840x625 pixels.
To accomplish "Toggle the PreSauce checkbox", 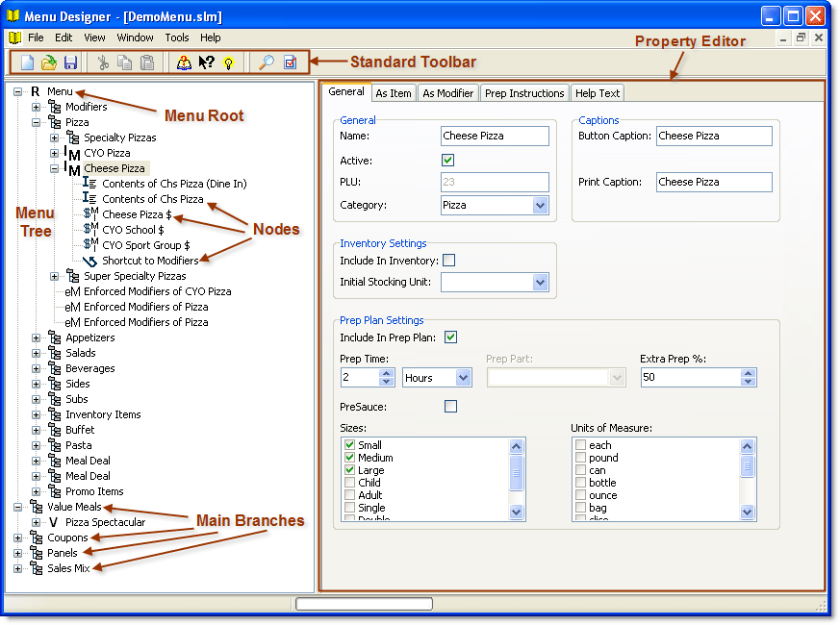I will coord(450,407).
